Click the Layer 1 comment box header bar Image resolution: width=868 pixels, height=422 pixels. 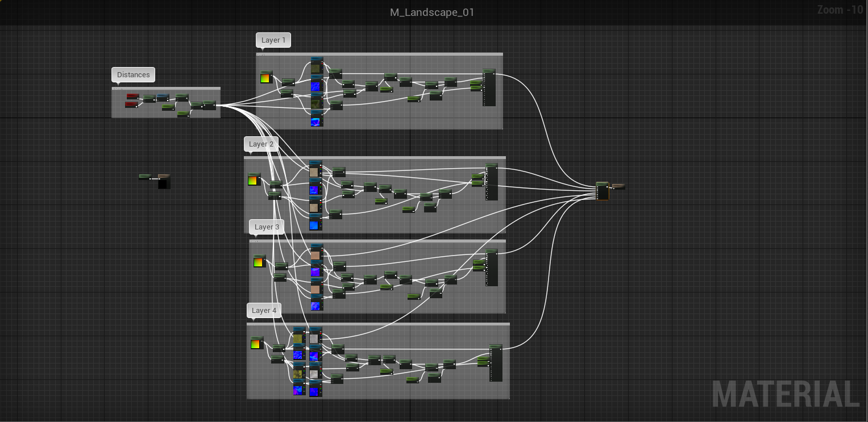[379, 55]
